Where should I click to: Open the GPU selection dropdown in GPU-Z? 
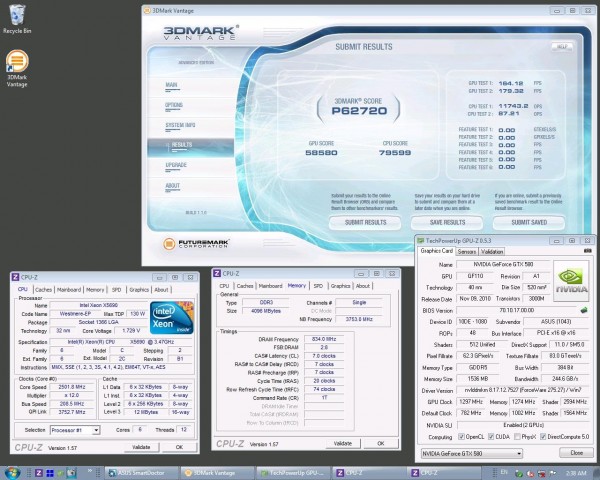pos(471,454)
